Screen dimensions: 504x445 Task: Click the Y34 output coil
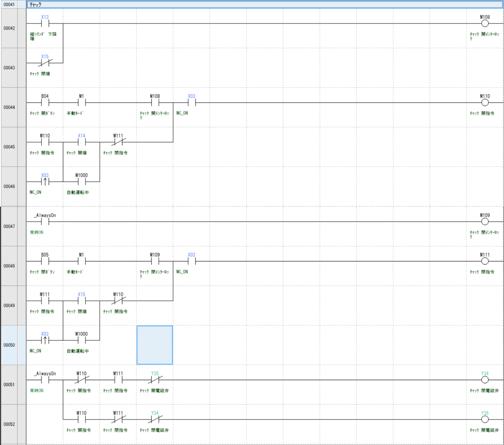point(485,380)
